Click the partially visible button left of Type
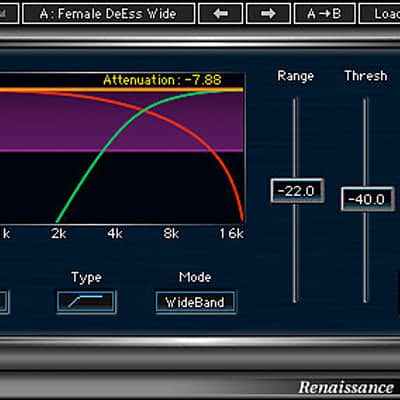 [x=4, y=302]
